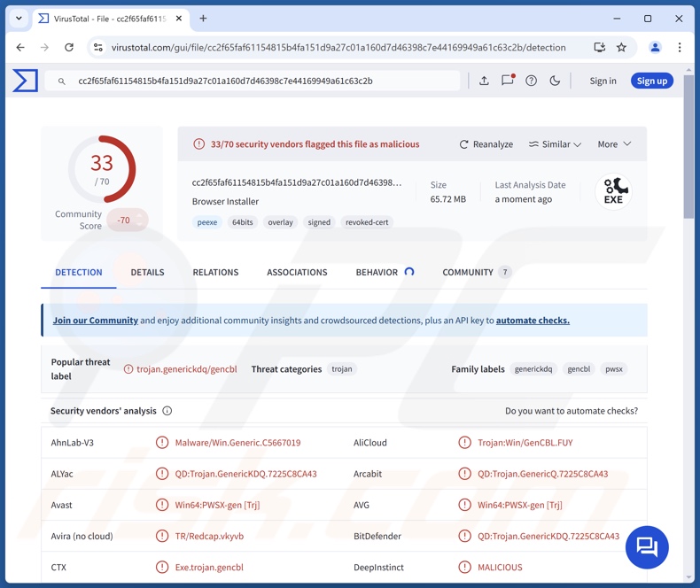Expand the Similar dropdown

(x=555, y=144)
